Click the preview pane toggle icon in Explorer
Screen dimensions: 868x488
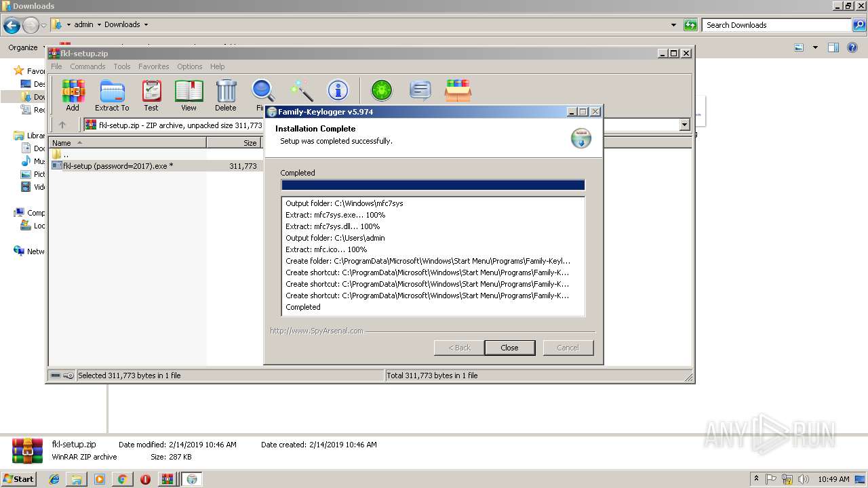(833, 47)
